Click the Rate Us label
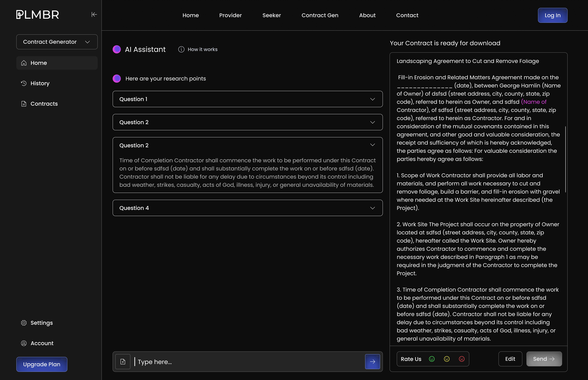 click(411, 359)
